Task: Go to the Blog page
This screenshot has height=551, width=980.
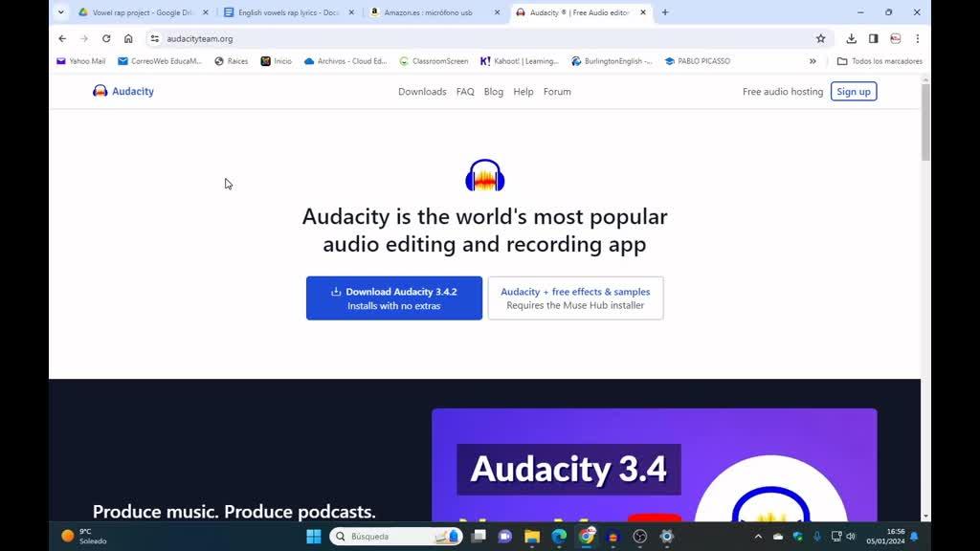Action: tap(493, 91)
